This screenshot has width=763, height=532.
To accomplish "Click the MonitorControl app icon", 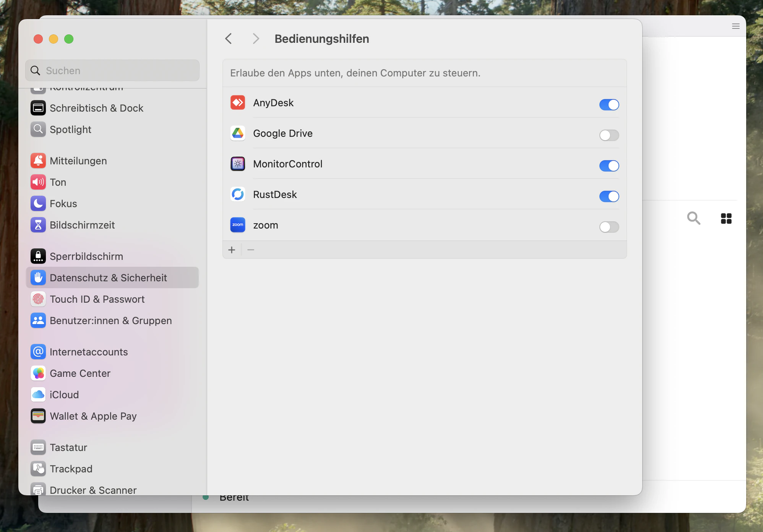I will click(238, 164).
